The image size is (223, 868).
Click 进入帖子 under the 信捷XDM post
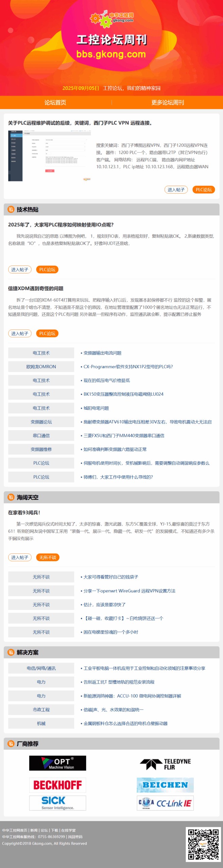coord(20,333)
